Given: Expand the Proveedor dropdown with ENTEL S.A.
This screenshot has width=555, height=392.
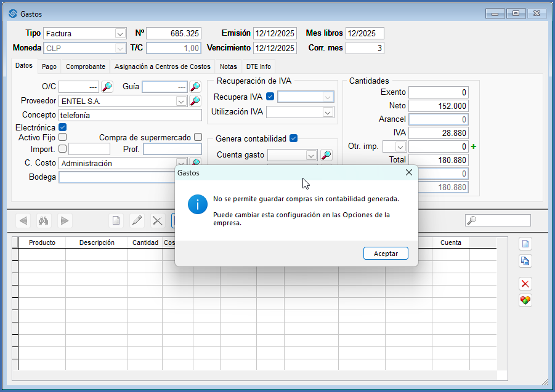Looking at the screenshot, I should (x=181, y=101).
